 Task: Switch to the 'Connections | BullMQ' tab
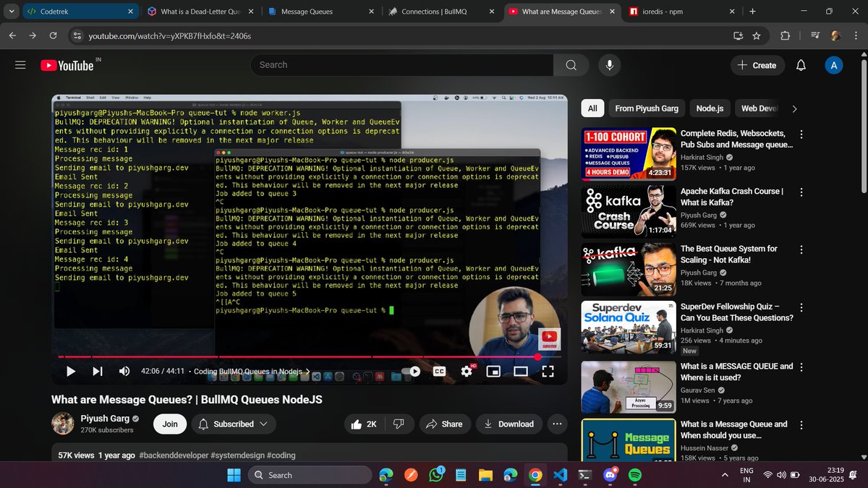(441, 12)
